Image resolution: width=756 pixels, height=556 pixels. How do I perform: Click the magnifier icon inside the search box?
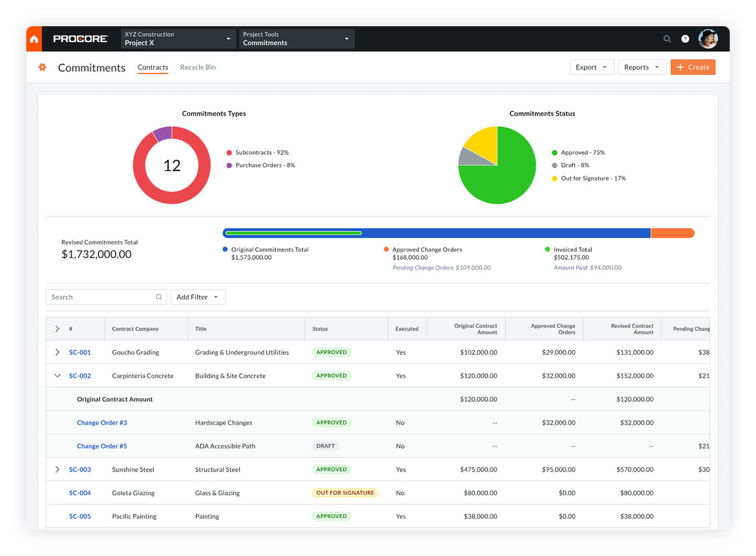(x=159, y=297)
